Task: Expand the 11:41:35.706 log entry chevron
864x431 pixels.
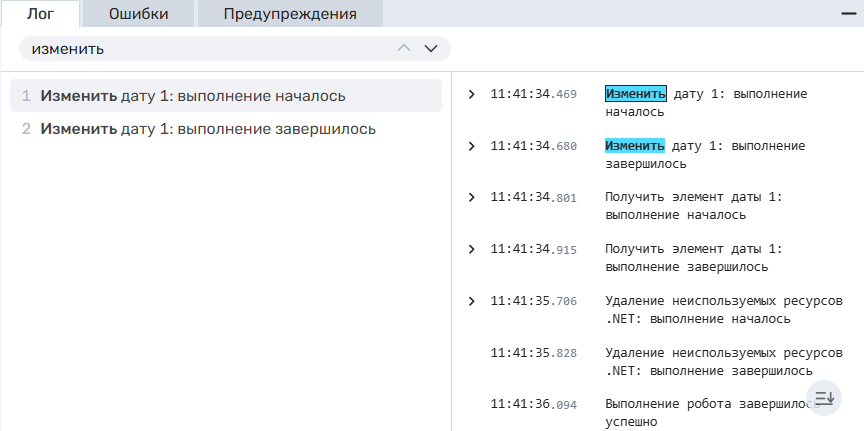Action: click(472, 302)
